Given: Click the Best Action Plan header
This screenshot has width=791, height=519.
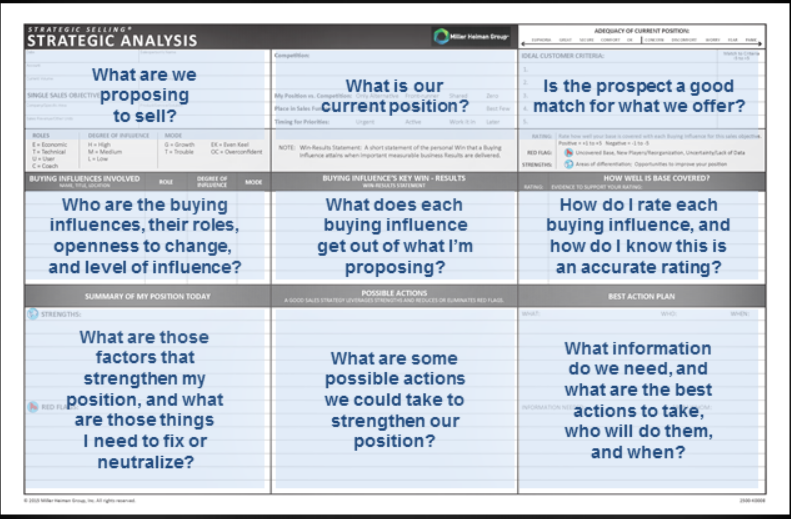Looking at the screenshot, I should [642, 296].
